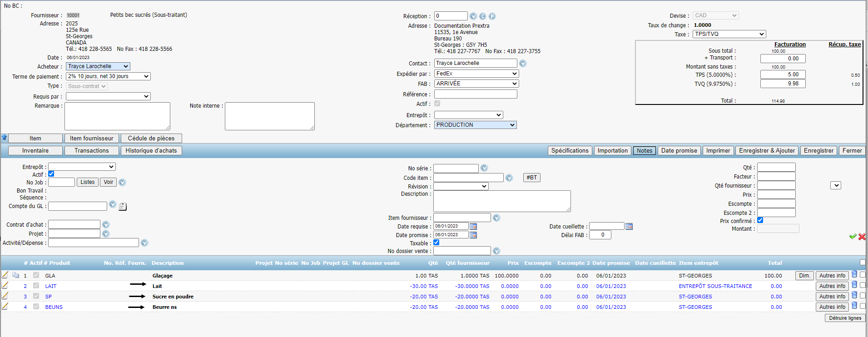Open the lookup arrow next to Code item
This screenshot has height=337, width=868.
click(509, 178)
